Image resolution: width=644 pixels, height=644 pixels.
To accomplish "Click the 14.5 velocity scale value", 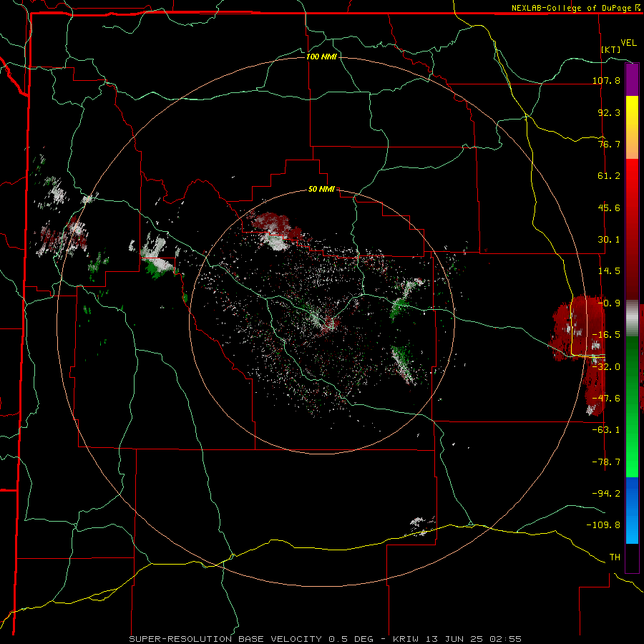I will [609, 271].
